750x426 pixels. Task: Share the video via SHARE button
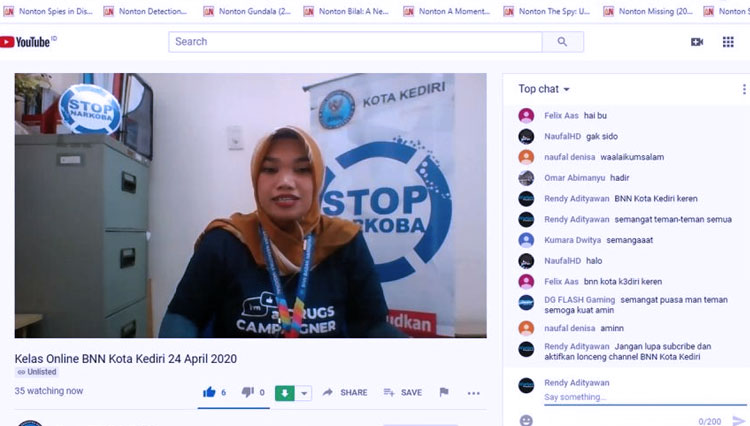tap(345, 393)
